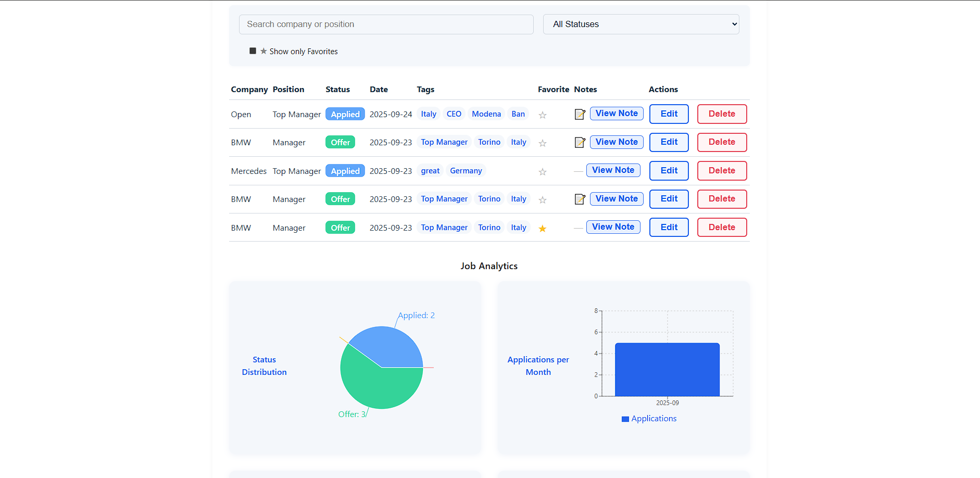Click the Offer status badge on the BMW row
Viewport: 980px width, 478px height.
[x=340, y=141]
